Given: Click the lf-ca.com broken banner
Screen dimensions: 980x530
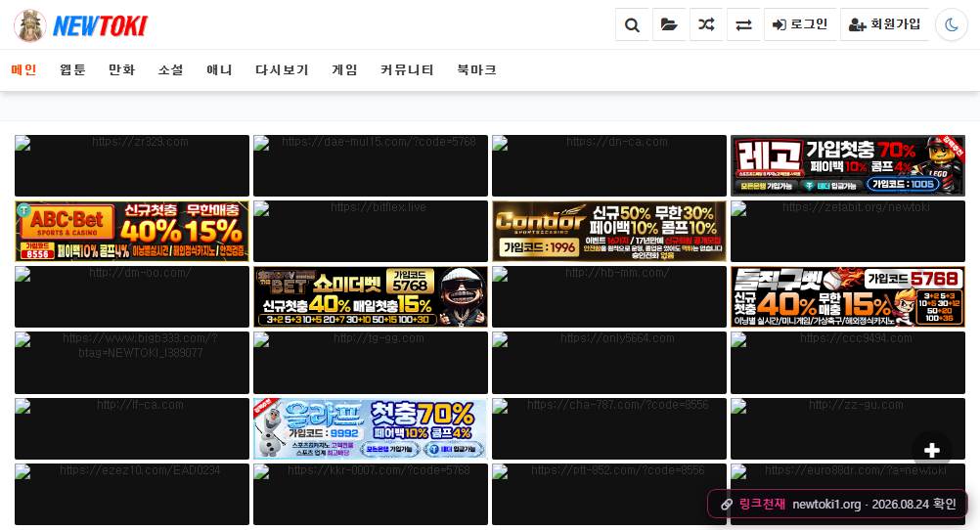Looking at the screenshot, I should [x=132, y=428].
